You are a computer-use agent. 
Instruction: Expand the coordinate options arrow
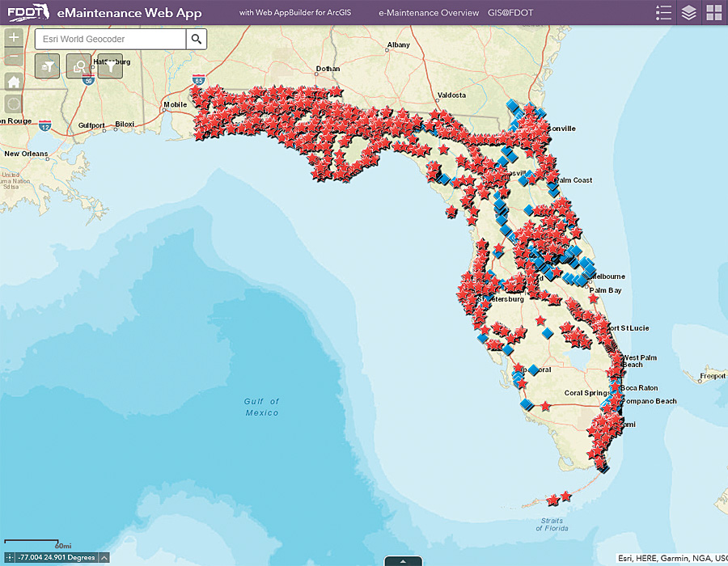(104, 558)
